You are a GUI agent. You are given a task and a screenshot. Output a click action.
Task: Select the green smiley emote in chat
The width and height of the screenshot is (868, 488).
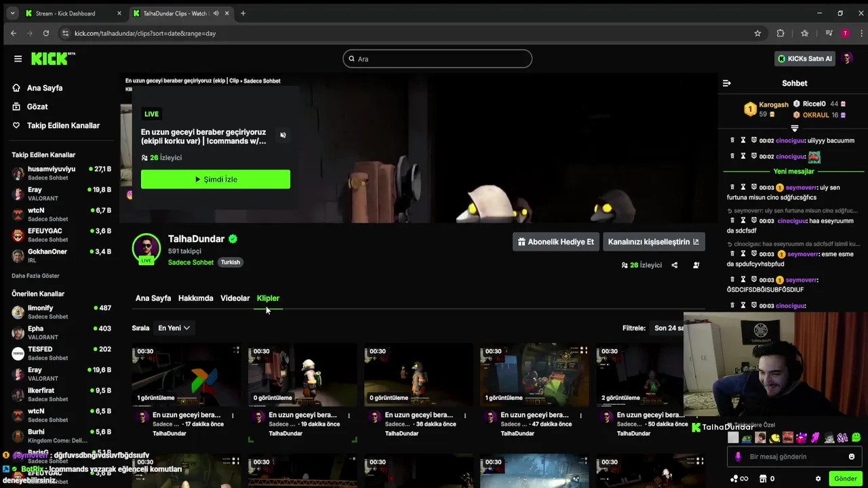coord(856,438)
